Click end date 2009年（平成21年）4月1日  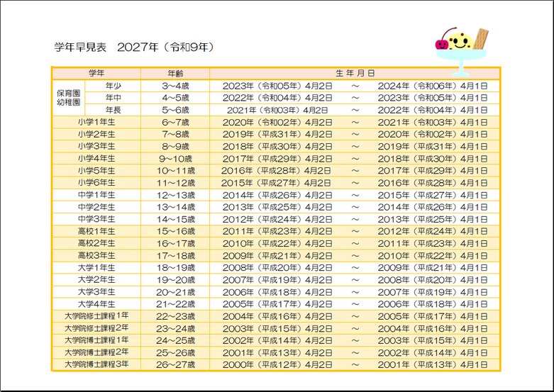pos(433,268)
